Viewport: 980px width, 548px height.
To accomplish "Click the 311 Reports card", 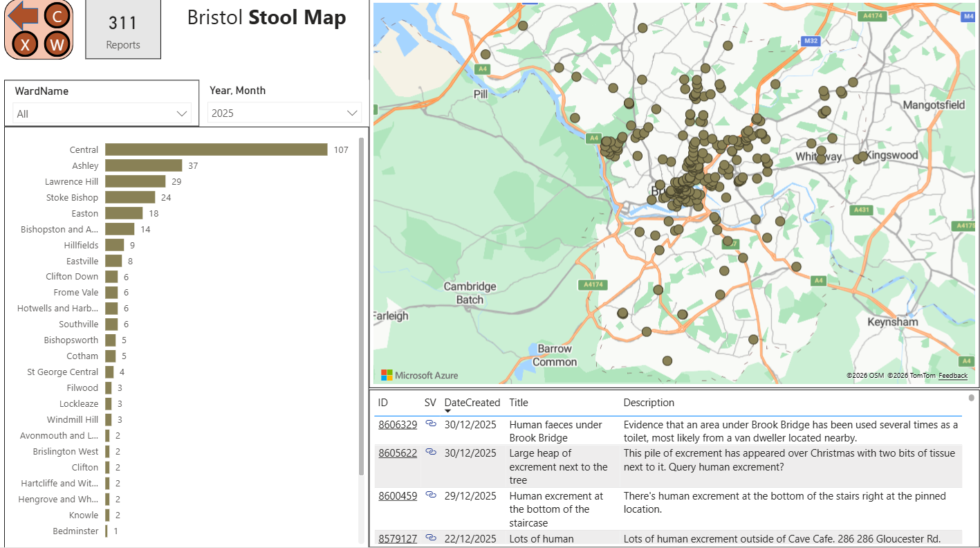I will coord(123,30).
